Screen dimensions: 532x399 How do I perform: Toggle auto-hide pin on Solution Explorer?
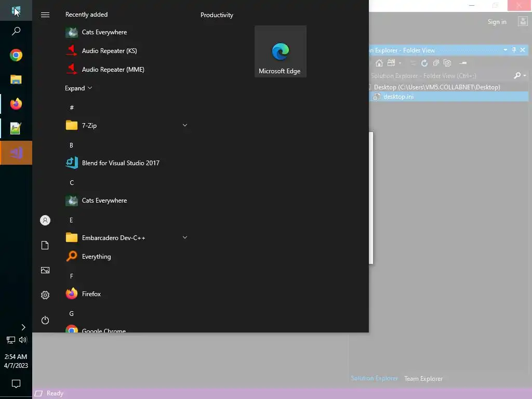tap(514, 50)
